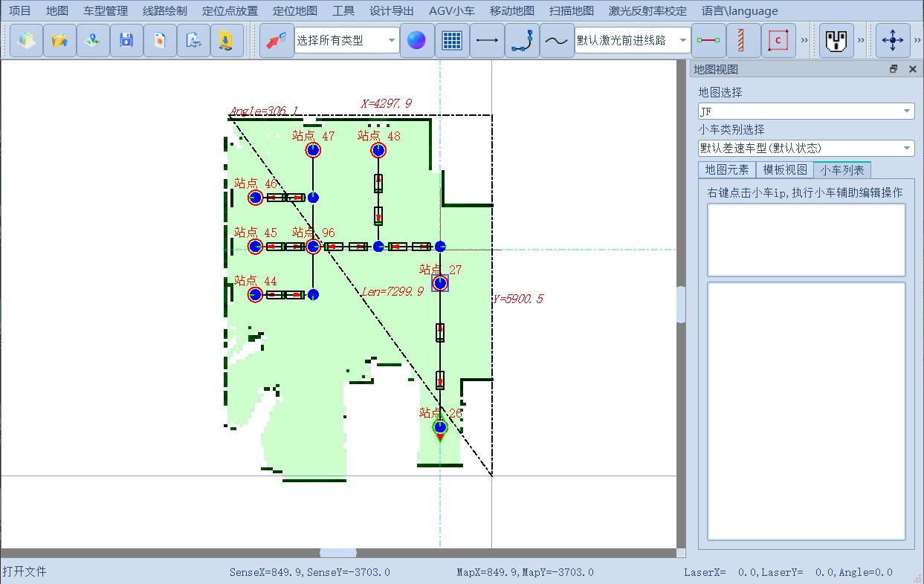
Task: Select station 站点 44 on map
Action: tap(255, 294)
